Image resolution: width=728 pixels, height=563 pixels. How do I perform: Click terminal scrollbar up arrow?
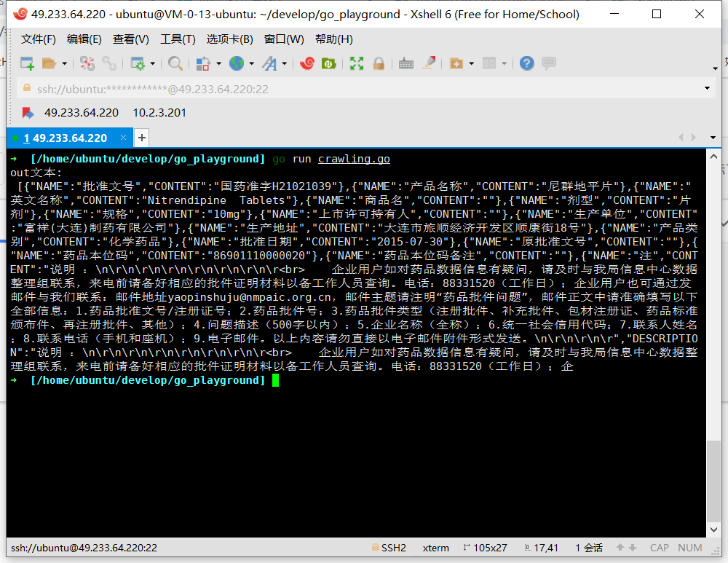(x=713, y=157)
